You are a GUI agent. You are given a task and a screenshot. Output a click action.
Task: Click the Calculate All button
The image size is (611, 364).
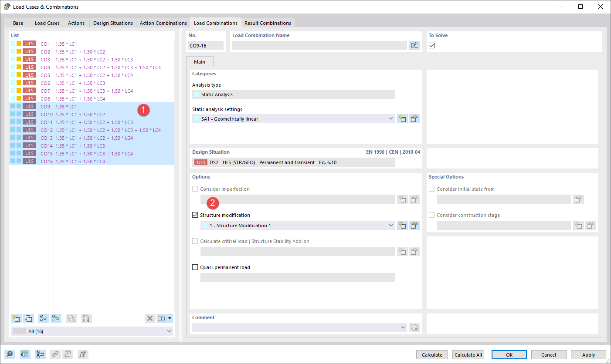coord(468,354)
